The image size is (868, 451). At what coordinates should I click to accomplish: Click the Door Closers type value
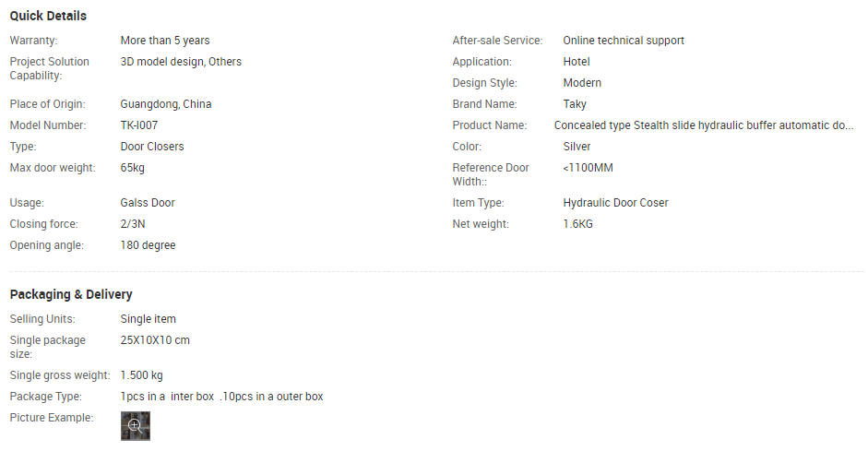pos(152,147)
